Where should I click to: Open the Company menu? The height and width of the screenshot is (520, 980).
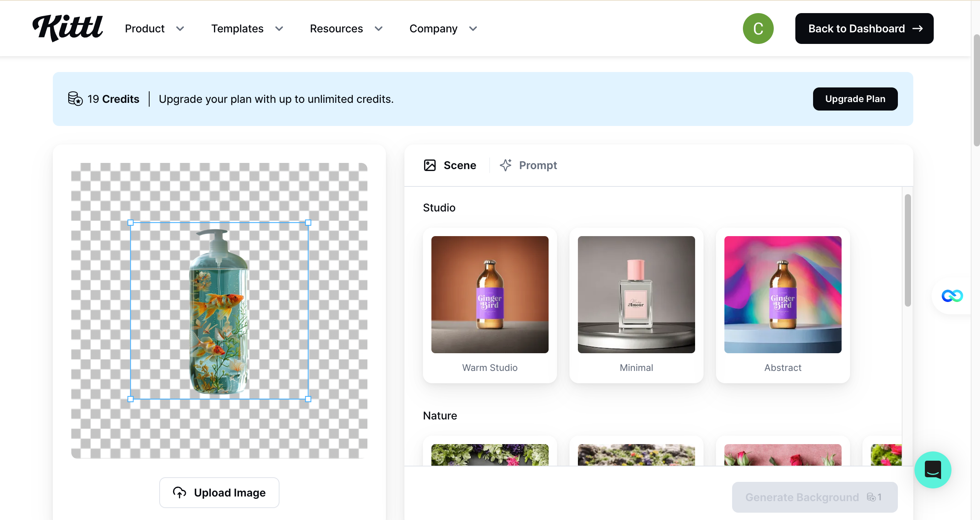coord(433,29)
